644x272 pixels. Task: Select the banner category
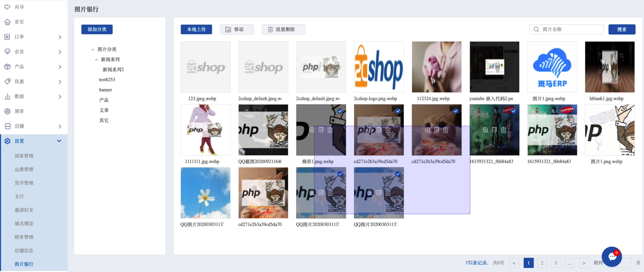(105, 90)
